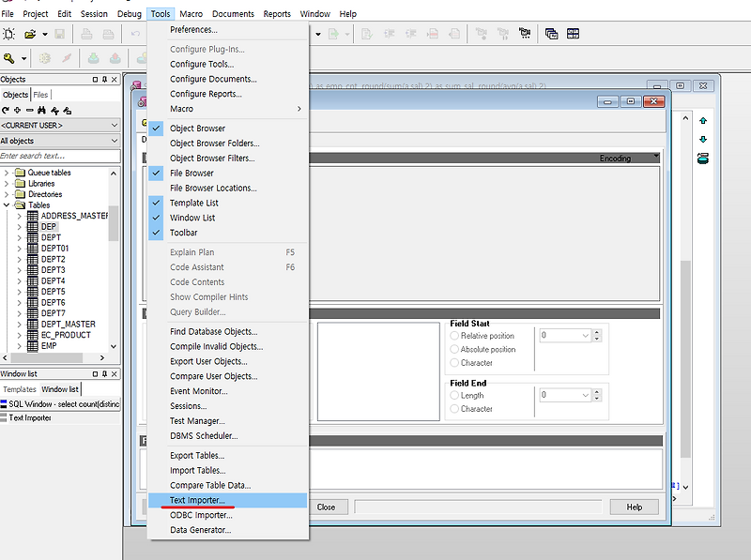Click the Cascade windows toolbar icon

point(552,32)
